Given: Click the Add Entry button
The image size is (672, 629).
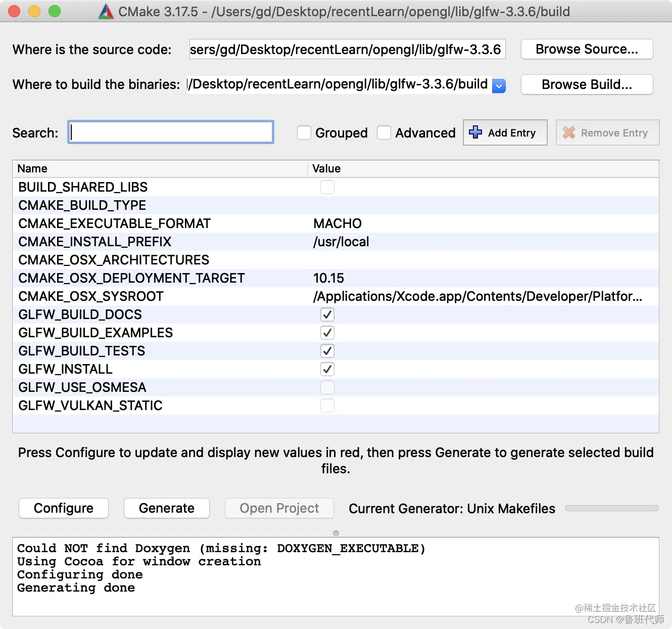Looking at the screenshot, I should coord(505,132).
